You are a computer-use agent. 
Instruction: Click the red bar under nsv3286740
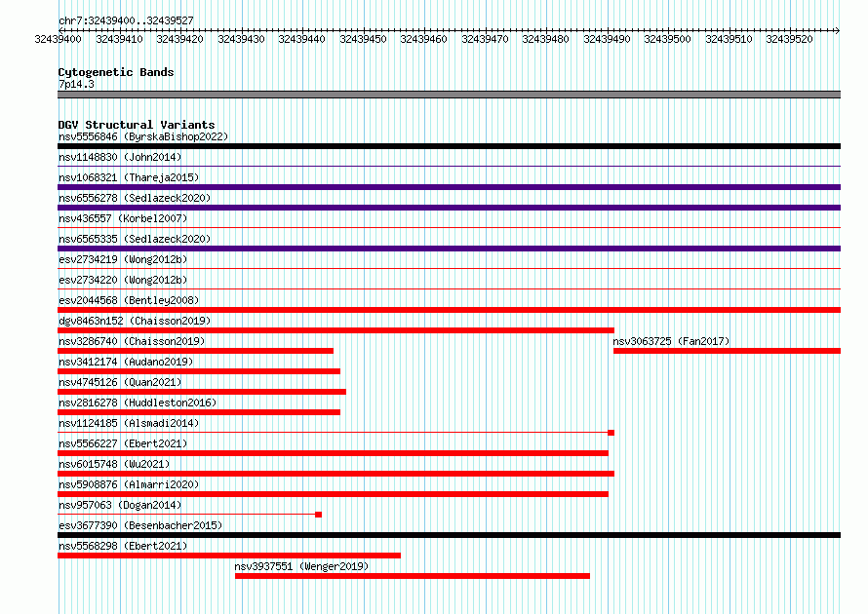click(x=195, y=351)
